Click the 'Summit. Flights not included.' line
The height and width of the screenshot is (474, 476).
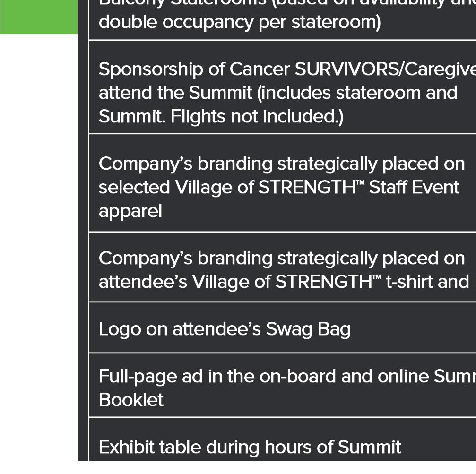point(221,116)
